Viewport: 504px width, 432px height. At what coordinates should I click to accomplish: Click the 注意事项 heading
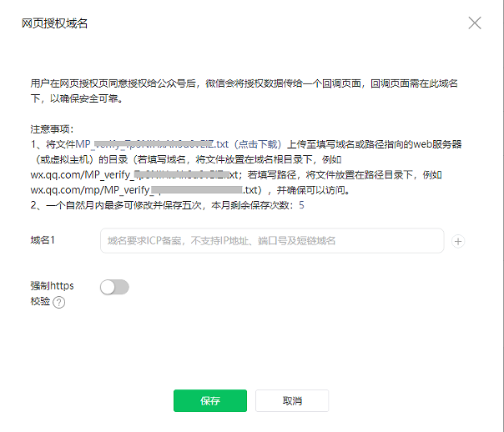[52, 129]
